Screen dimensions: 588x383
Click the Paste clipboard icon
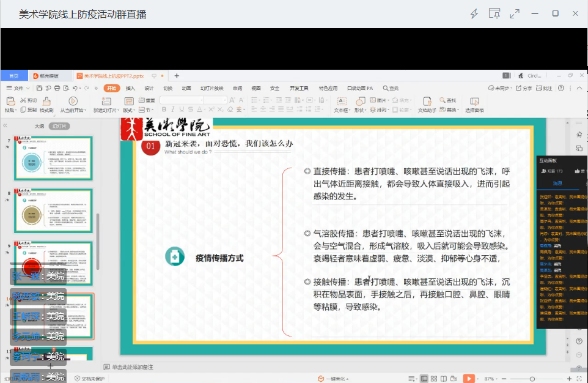(11, 102)
